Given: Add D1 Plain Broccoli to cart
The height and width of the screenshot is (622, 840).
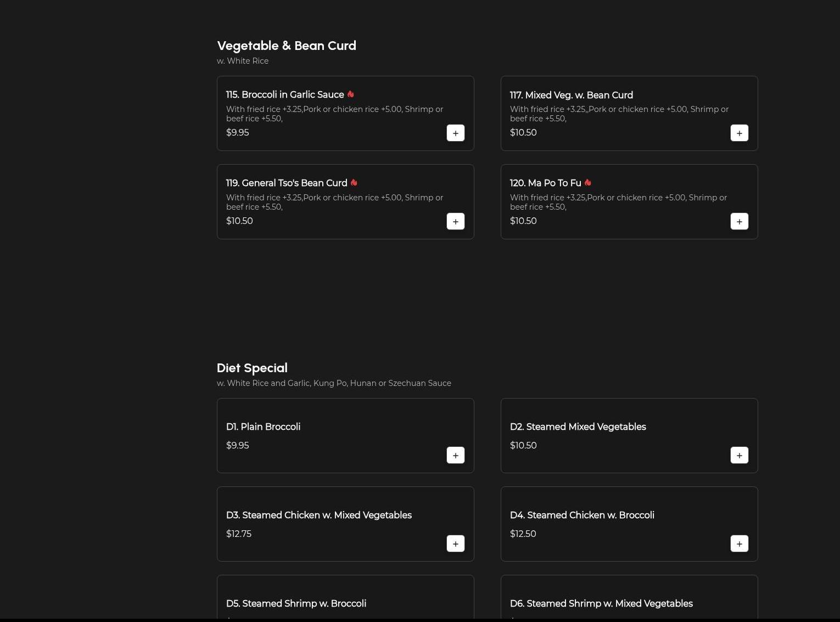Looking at the screenshot, I should 455,455.
